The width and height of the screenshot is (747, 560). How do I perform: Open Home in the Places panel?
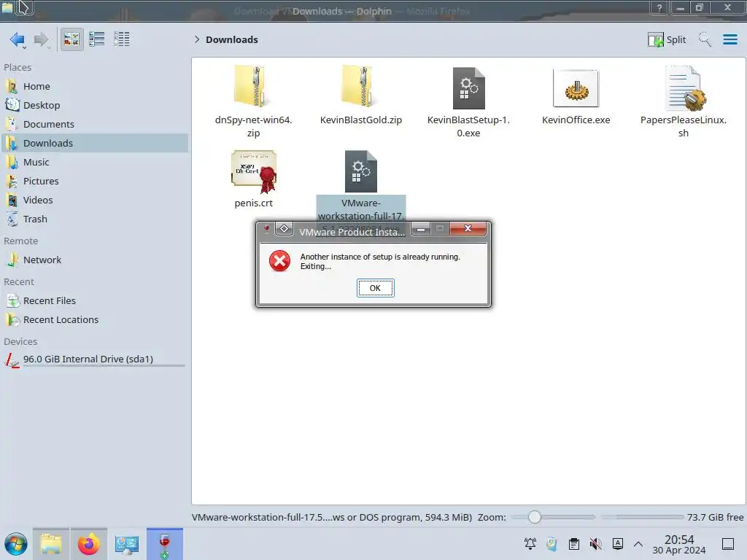click(x=94, y=86)
